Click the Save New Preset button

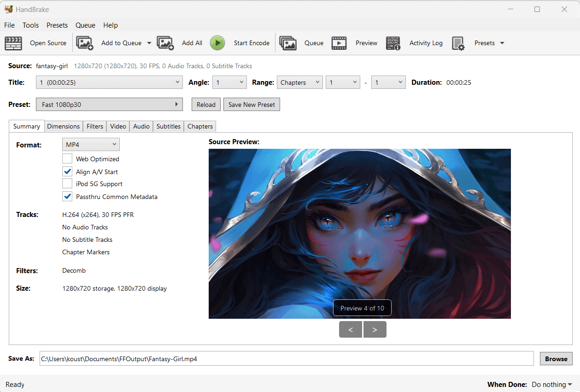[x=252, y=105]
